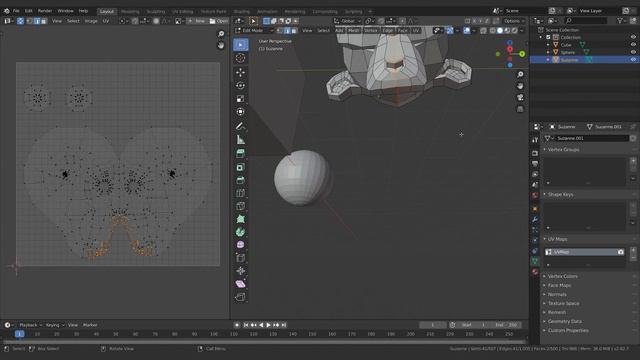Open the Mesh menu in 3D viewport
The image size is (640, 360).
point(353,31)
